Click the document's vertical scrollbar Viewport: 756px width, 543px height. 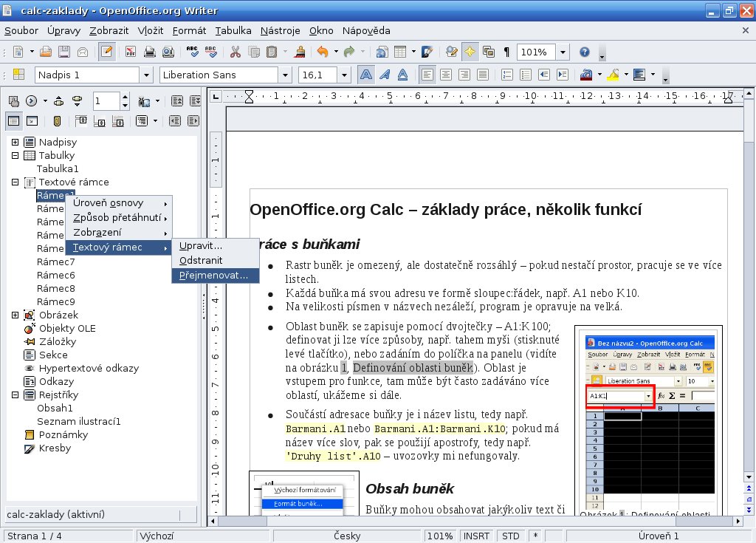click(749, 284)
